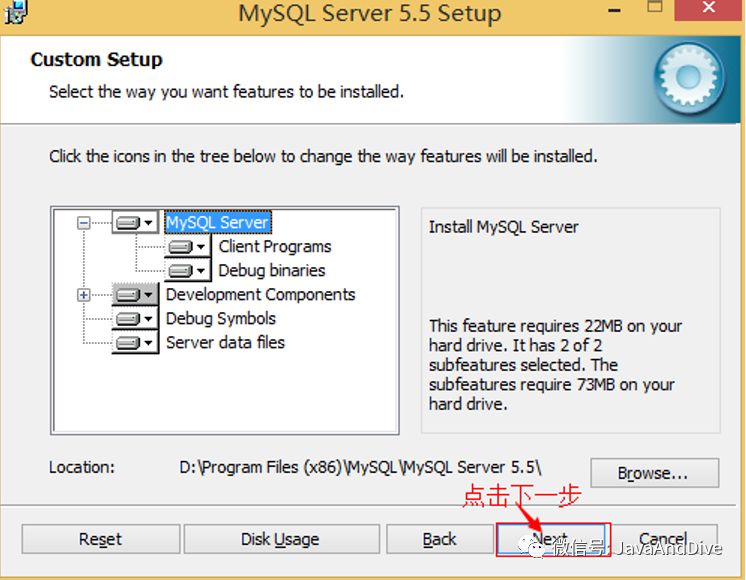Screen dimensions: 746x580
Task: Click Next to continue setup
Action: click(552, 539)
